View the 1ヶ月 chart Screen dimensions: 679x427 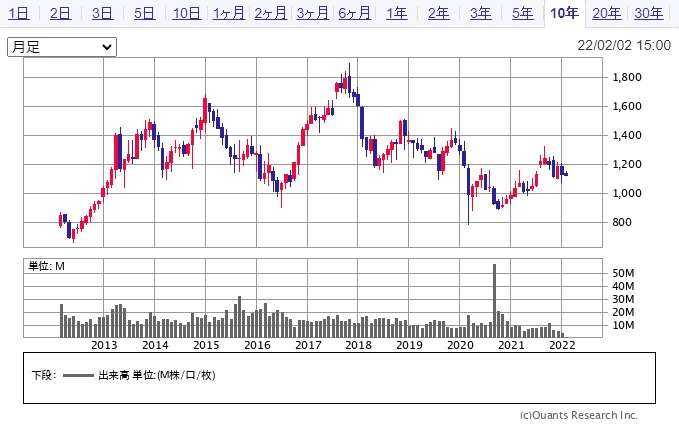point(229,13)
